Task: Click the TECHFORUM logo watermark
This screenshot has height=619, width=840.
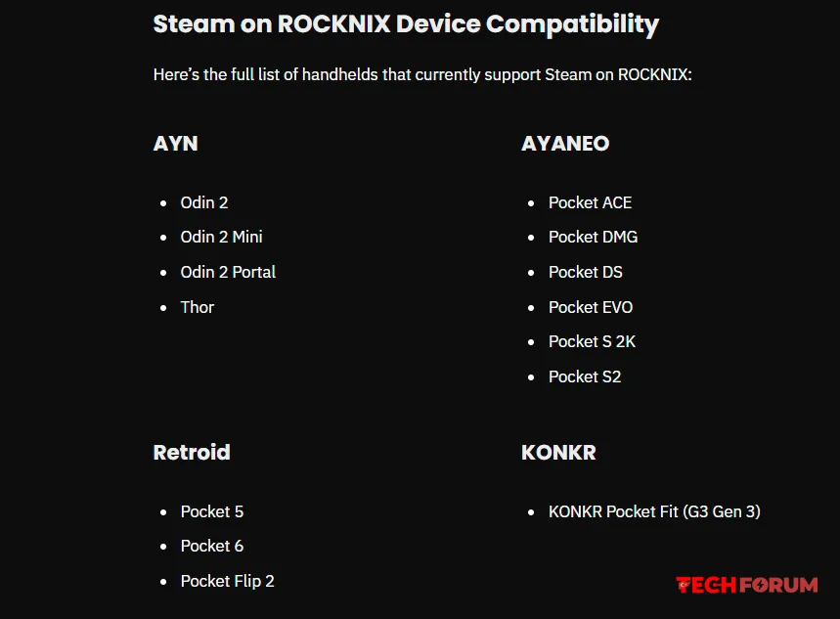Action: [x=746, y=585]
